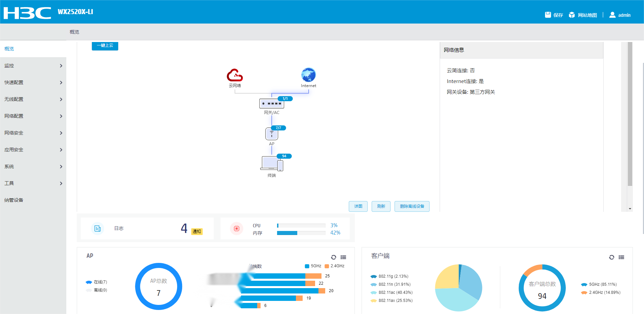Click the 刷新 topology button
644x314 pixels.
381,206
